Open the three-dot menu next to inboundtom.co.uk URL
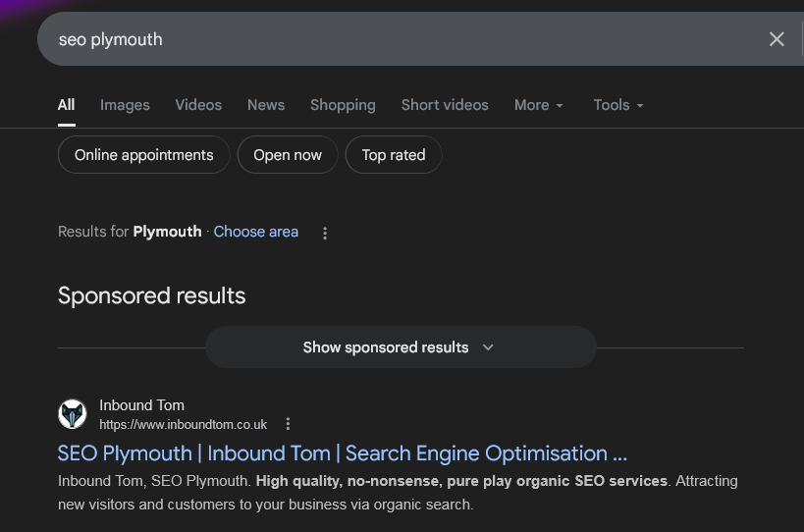The height and width of the screenshot is (532, 804). 288,424
